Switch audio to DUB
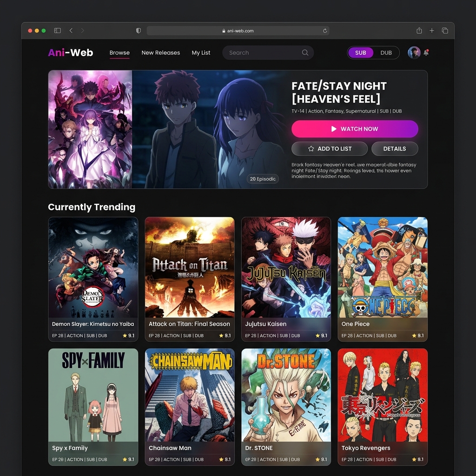 point(386,53)
